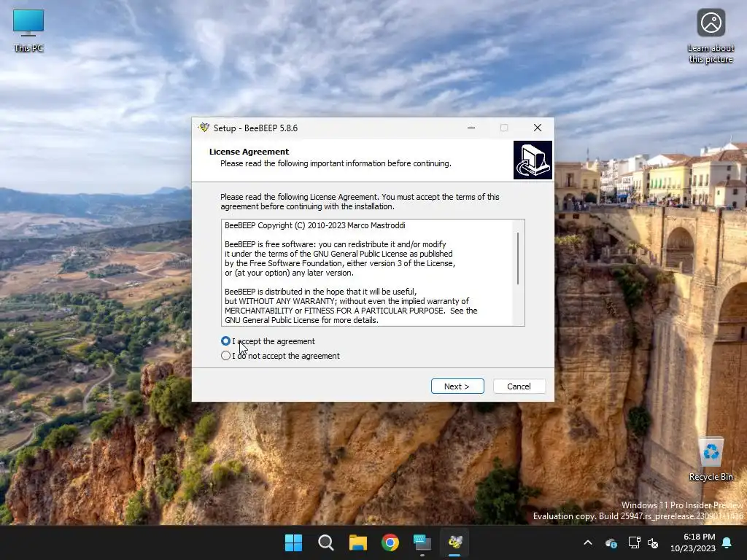Select 'I do not accept the agreement' option
This screenshot has height=560, width=747.
(225, 356)
